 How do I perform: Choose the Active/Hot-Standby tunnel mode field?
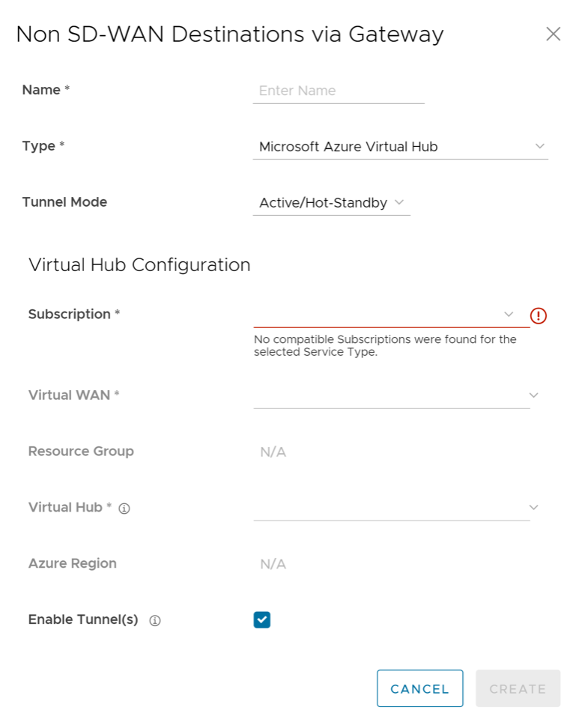324,203
